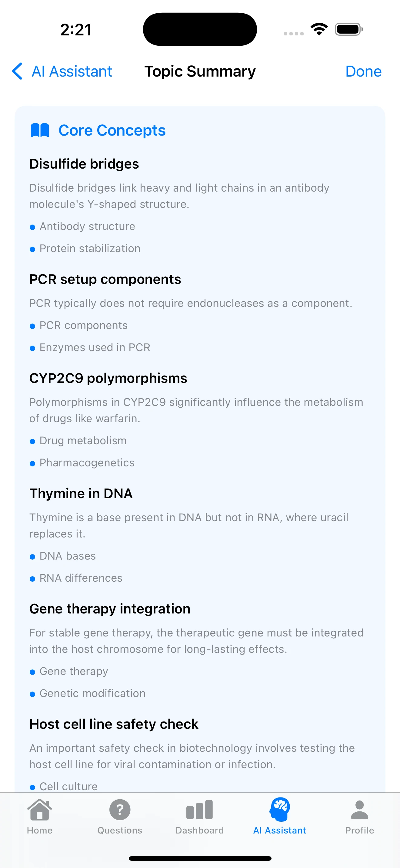The height and width of the screenshot is (868, 400).
Task: Open the Dashboard bar chart icon
Action: (x=200, y=810)
